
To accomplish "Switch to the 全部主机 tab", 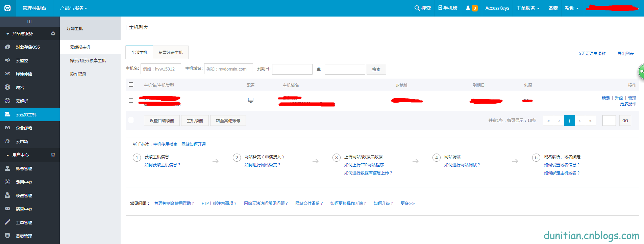I will tap(139, 52).
